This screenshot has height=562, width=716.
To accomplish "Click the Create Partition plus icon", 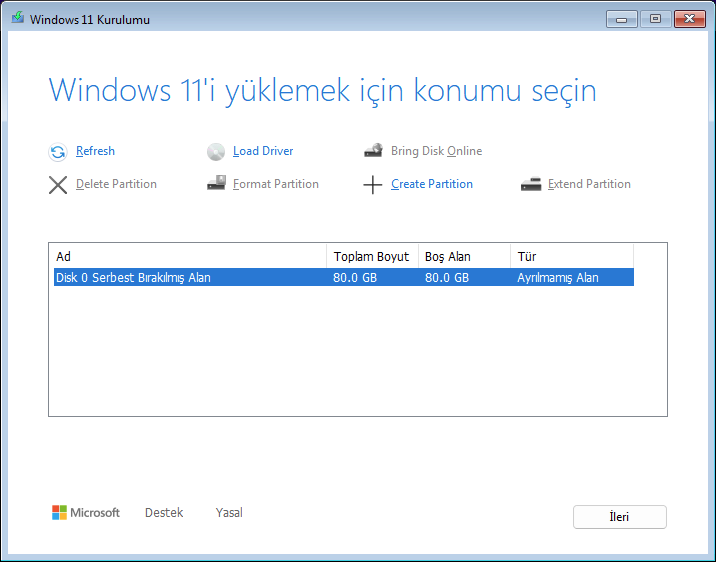I will point(373,185).
